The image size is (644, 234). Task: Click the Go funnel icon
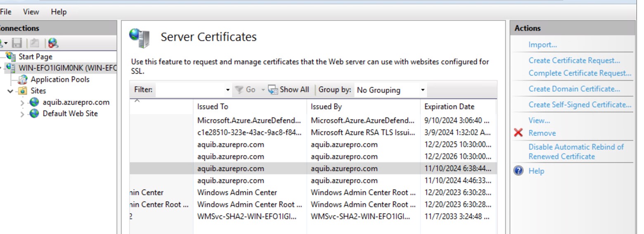tap(239, 90)
